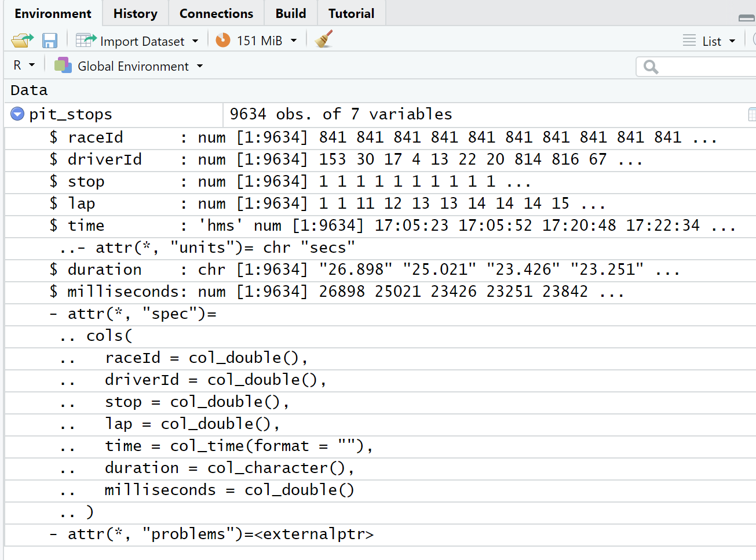Click the save workspace floppy disk icon
Viewport: 756px width, 560px height.
pyautogui.click(x=50, y=41)
